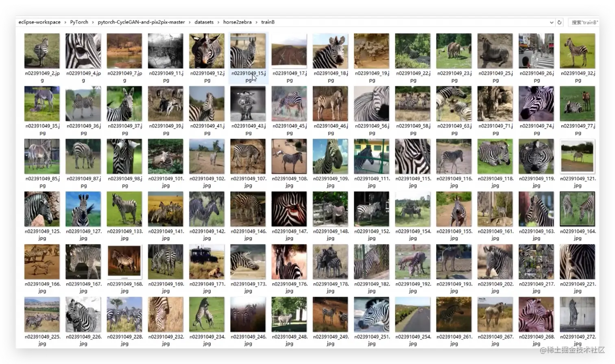Viewport: 615px width, 364px height.
Task: Expand chevron after horse2zebra breadcrumb
Action: click(256, 22)
